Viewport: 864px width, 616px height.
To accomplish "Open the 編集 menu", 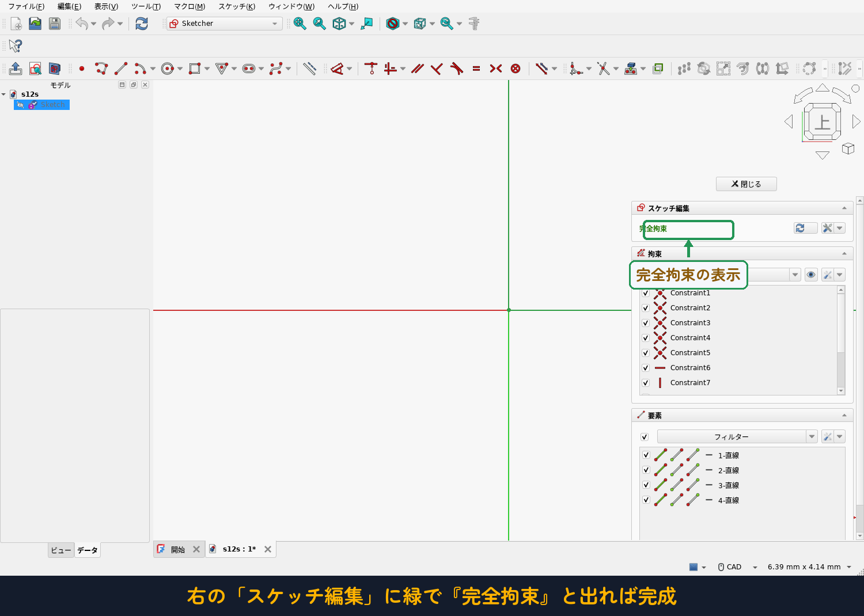I will click(x=69, y=6).
